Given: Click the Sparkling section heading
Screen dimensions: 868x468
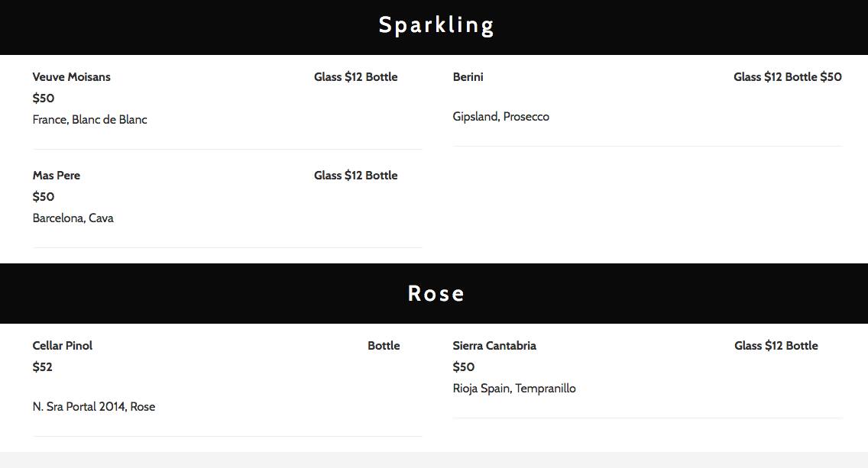Looking at the screenshot, I should [436, 25].
